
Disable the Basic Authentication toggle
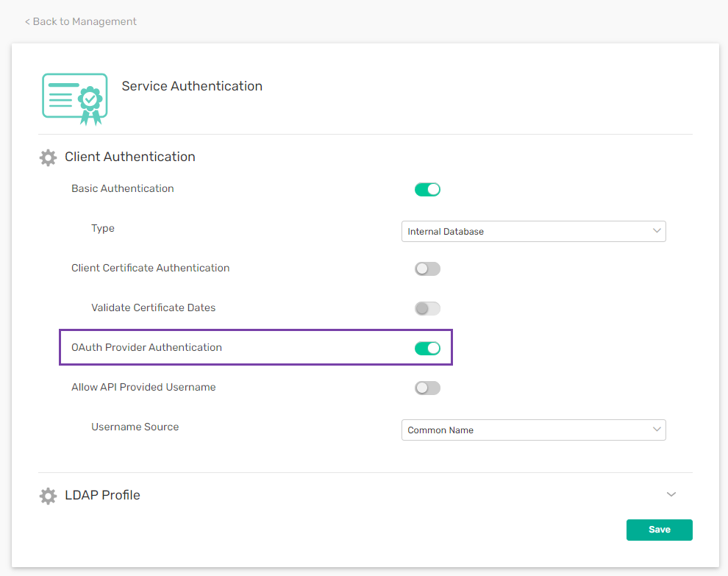pos(427,190)
